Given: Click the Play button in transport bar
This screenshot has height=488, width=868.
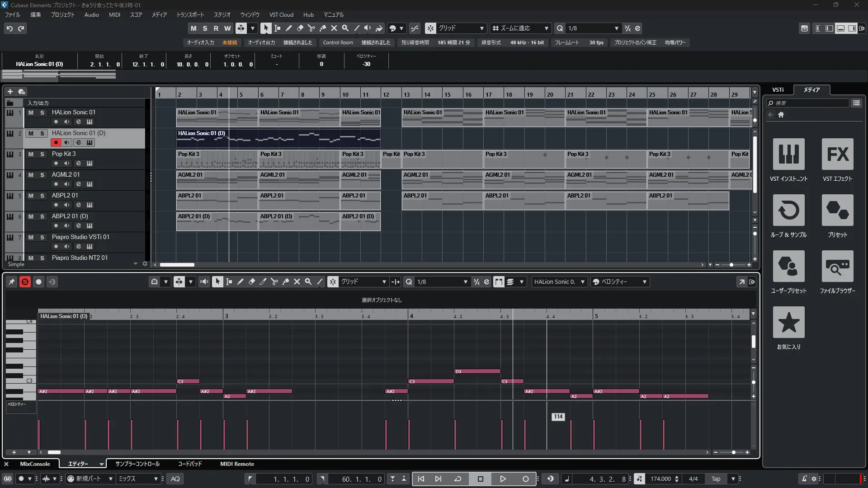Looking at the screenshot, I should coord(503,479).
